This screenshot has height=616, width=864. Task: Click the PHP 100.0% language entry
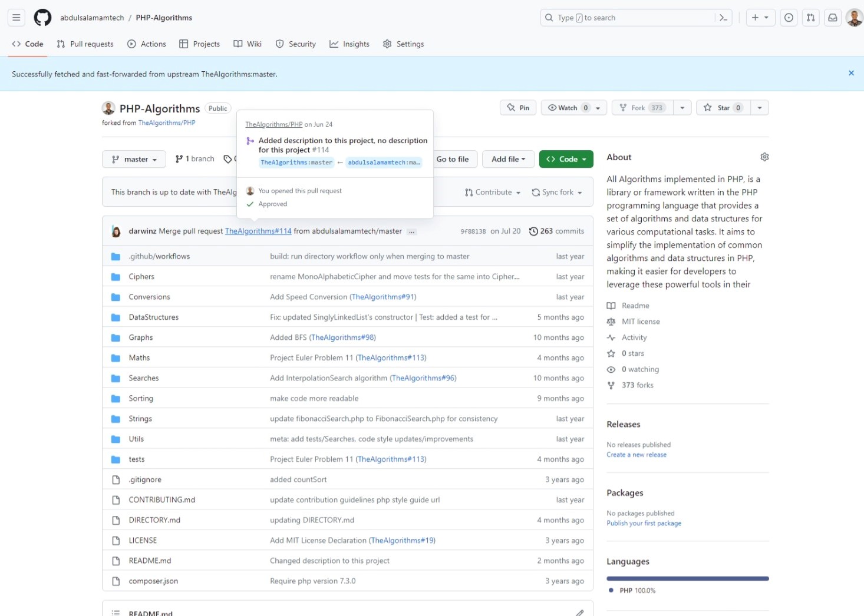coord(632,590)
